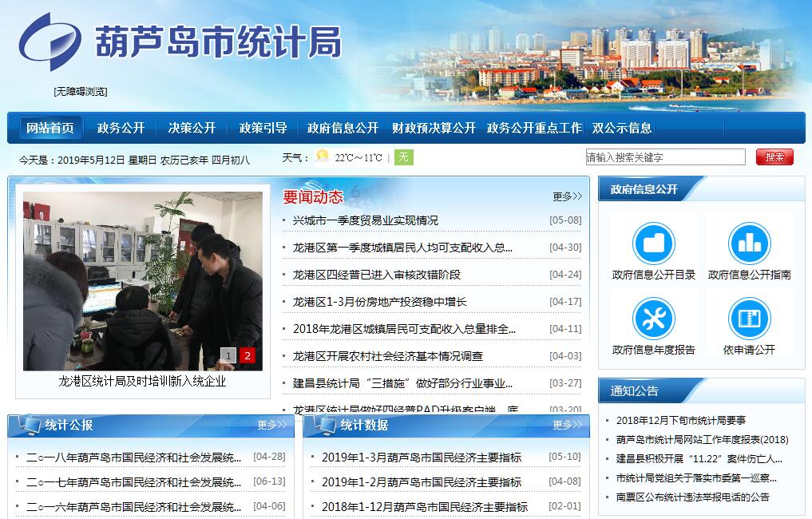Open news link 兴城市一季度贸易业实现情况

365,220
